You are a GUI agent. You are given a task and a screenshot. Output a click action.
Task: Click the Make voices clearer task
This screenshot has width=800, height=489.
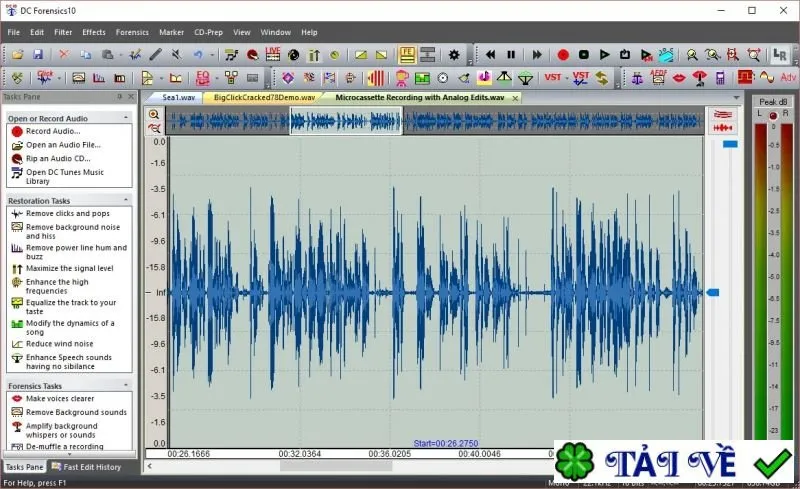pos(60,399)
